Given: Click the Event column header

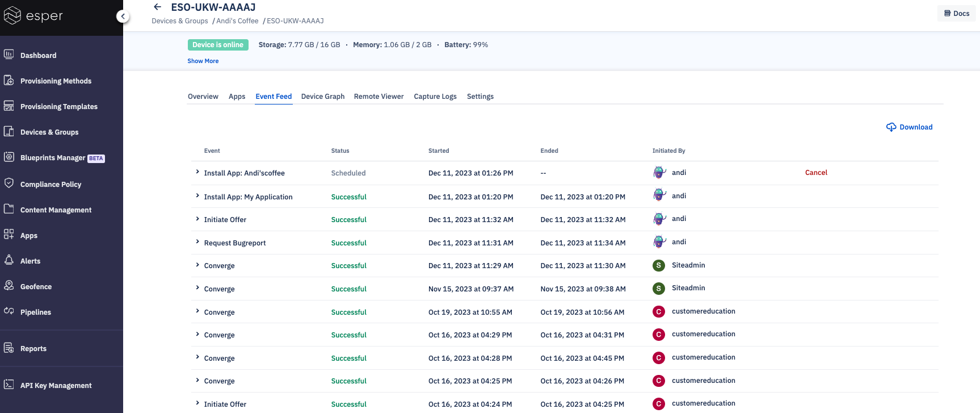Looking at the screenshot, I should 212,151.
